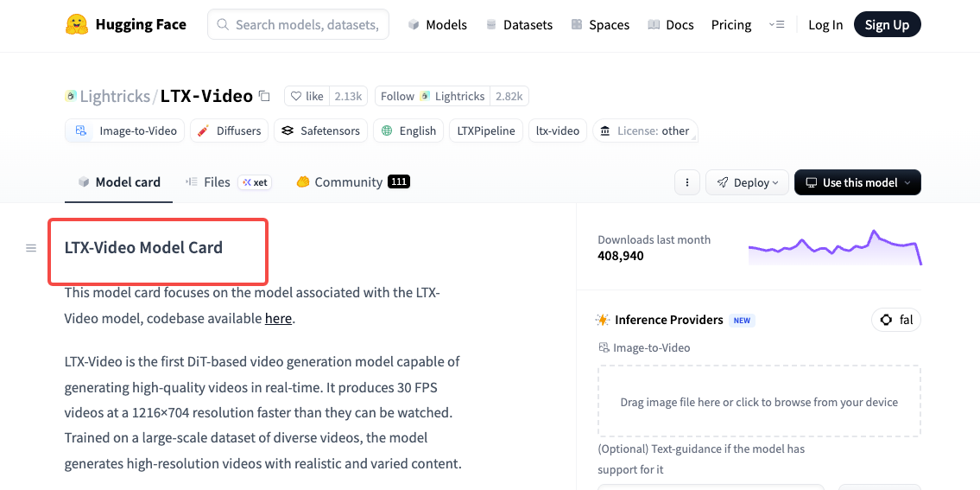Open the LTX-Video repository title
980x490 pixels.
(x=206, y=97)
